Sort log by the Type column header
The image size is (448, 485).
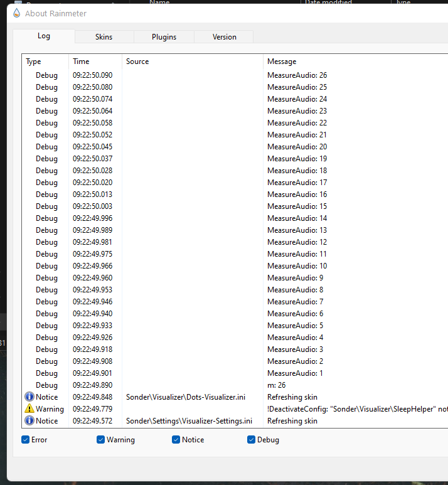45,61
